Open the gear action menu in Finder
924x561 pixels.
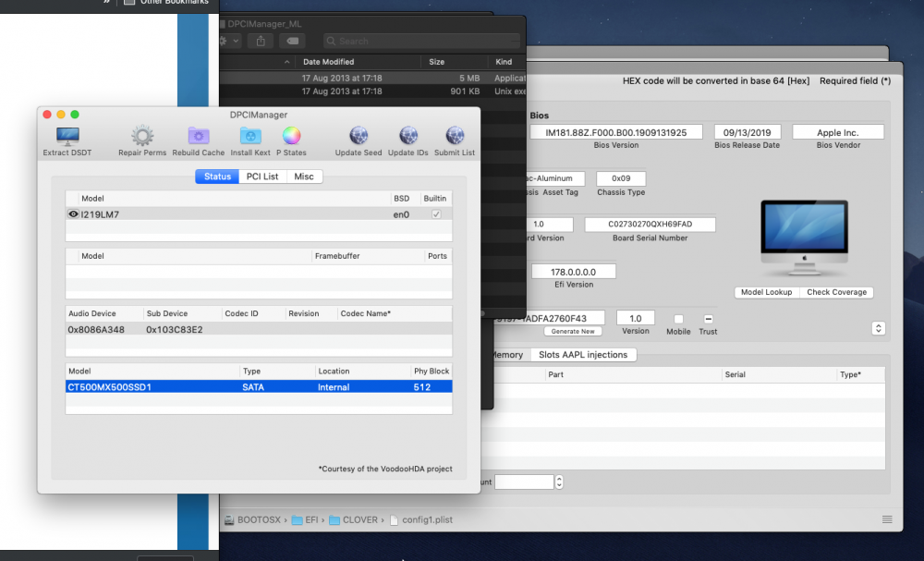pos(230,41)
